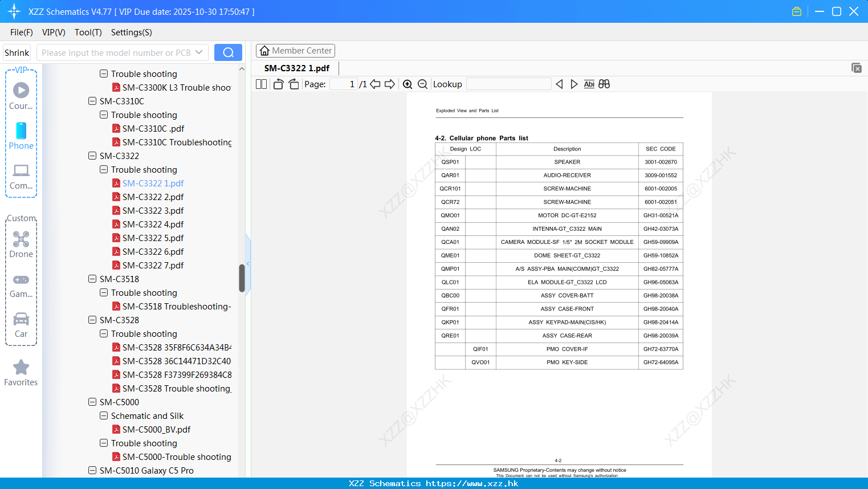868x489 pixels.
Task: Collapse the SM-C3310C node
Action: pyautogui.click(x=92, y=101)
